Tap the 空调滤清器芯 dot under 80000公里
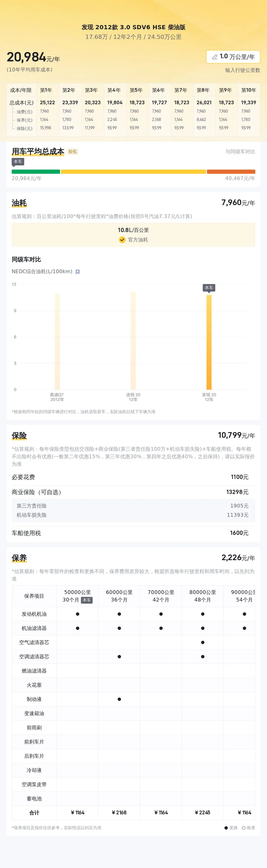Screen dimensions: 267x868 point(203,657)
